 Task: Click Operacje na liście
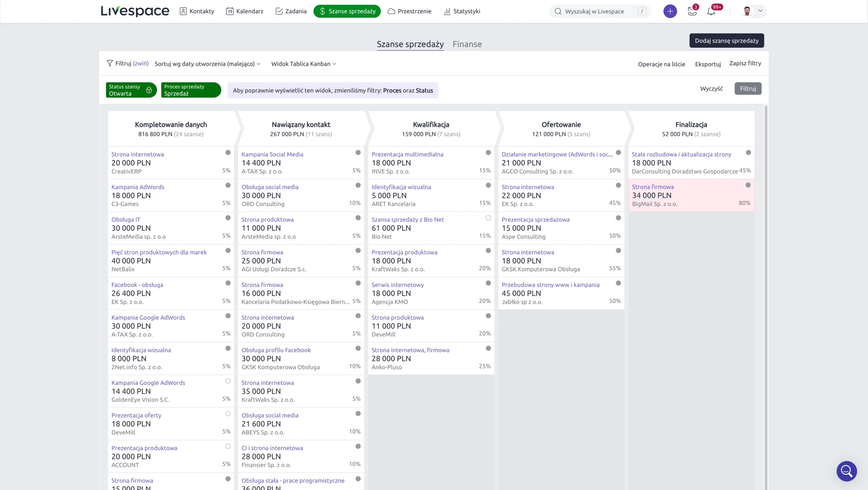661,64
